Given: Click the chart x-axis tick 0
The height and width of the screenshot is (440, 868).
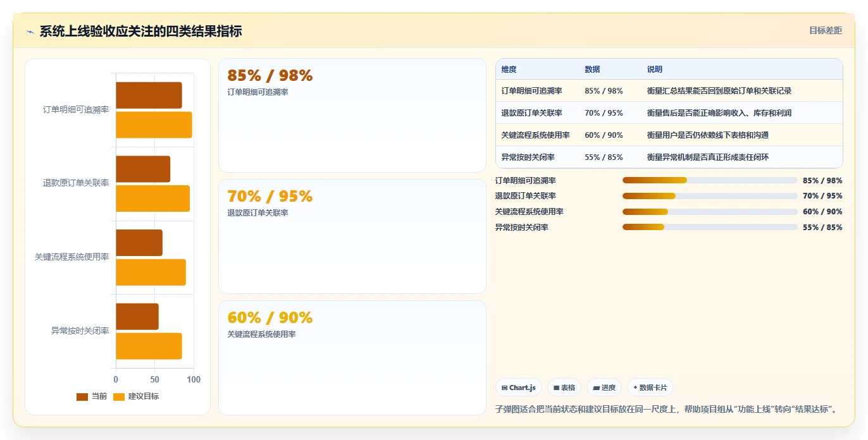Looking at the screenshot, I should [x=116, y=380].
